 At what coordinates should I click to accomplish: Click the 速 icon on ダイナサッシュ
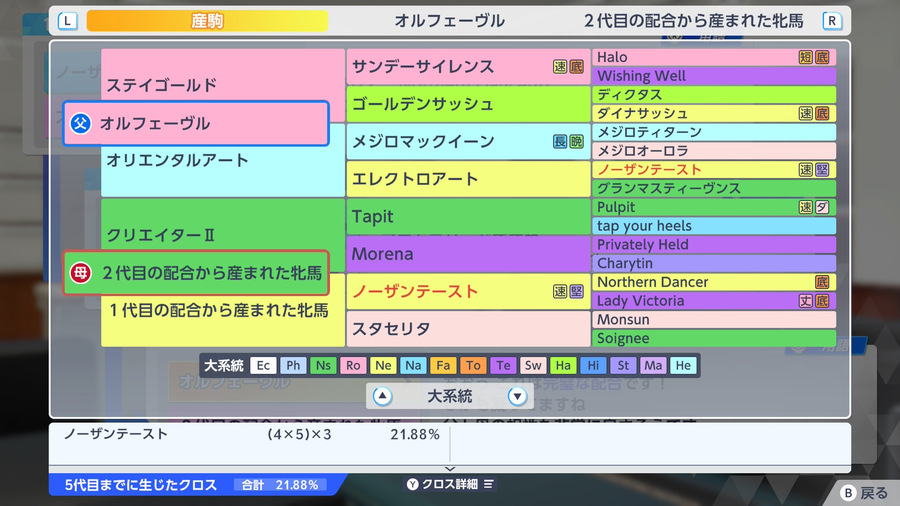[806, 113]
